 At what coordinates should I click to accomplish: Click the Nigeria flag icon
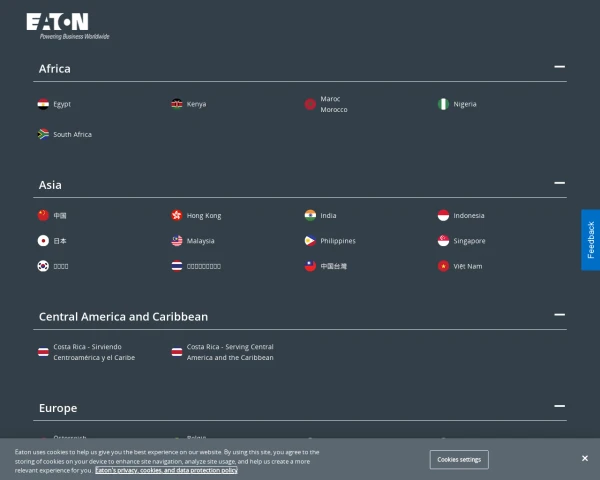[x=443, y=104]
